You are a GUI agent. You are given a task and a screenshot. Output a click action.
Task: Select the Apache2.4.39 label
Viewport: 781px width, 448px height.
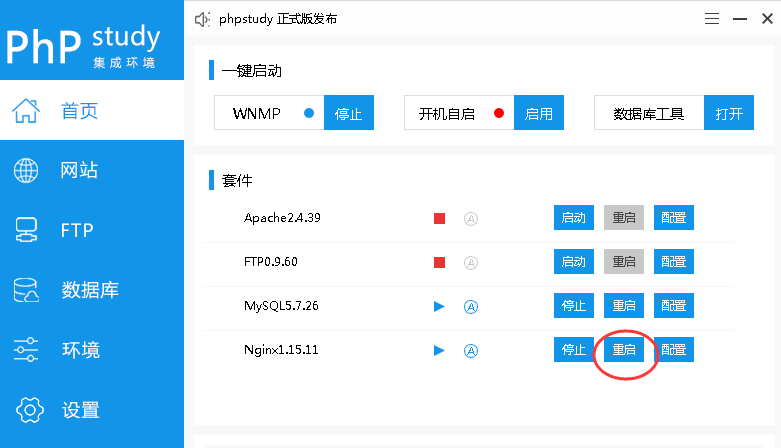coord(282,218)
